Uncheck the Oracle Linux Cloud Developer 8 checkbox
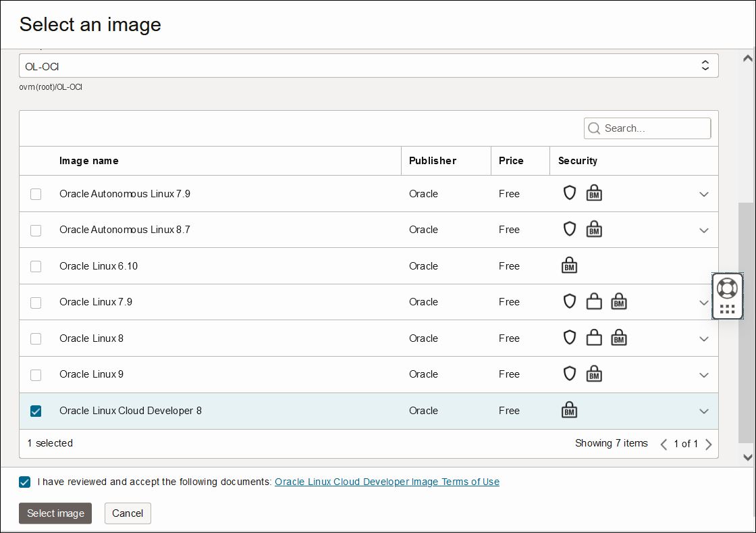The image size is (756, 533). pyautogui.click(x=36, y=411)
